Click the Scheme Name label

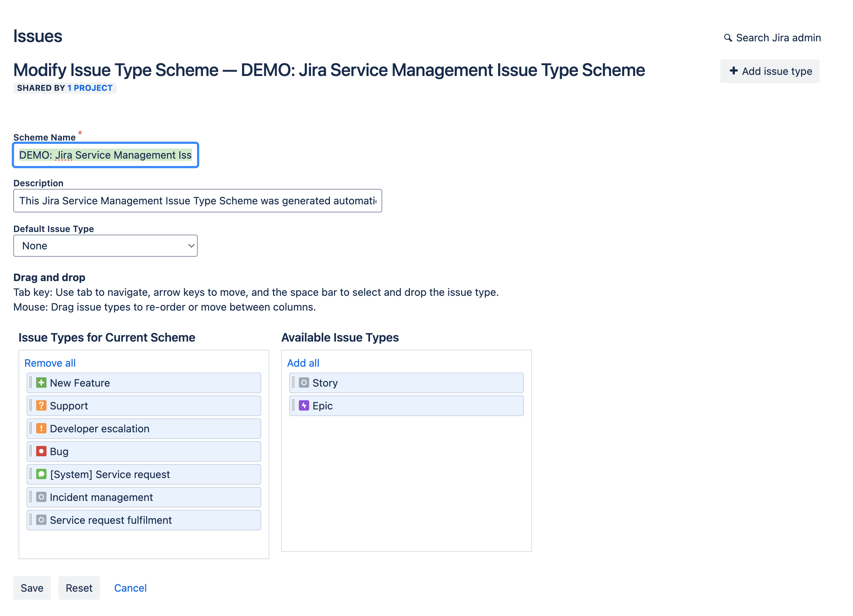(x=44, y=137)
